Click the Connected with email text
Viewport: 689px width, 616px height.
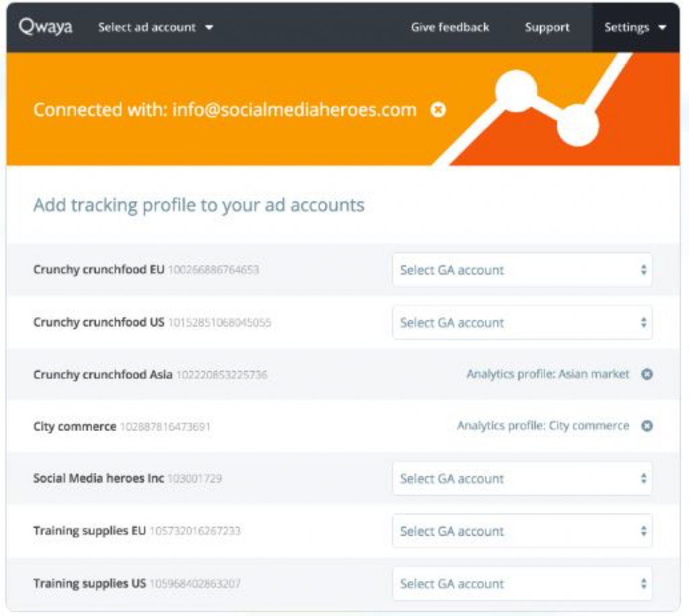(225, 110)
